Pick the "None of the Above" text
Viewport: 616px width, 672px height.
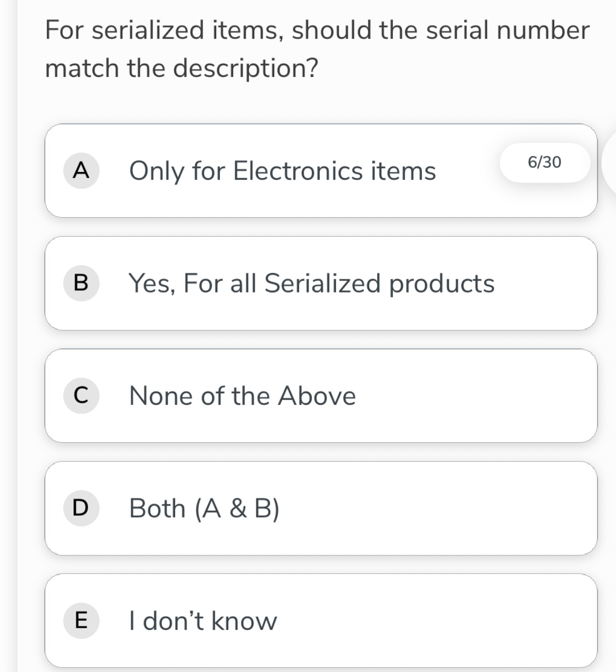(x=243, y=396)
